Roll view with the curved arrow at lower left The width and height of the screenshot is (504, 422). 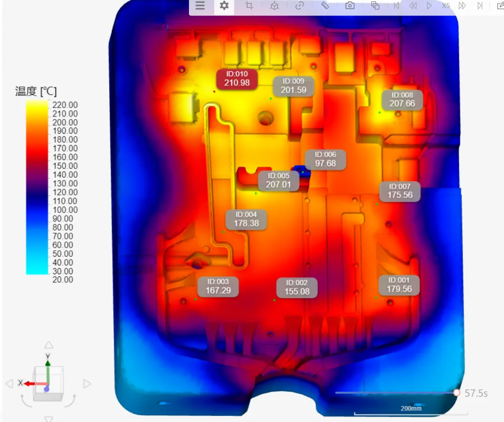(x=26, y=401)
